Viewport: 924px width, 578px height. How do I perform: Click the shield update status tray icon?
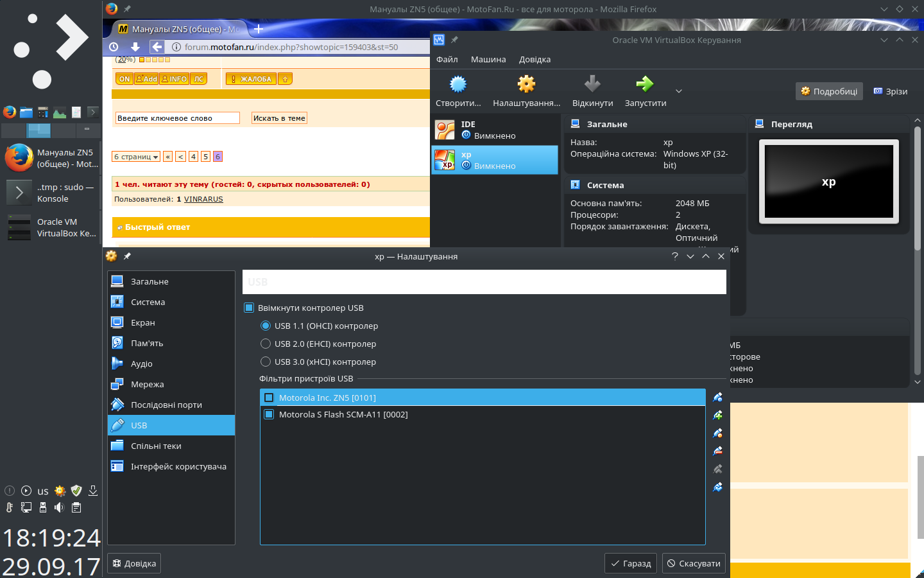tap(76, 491)
